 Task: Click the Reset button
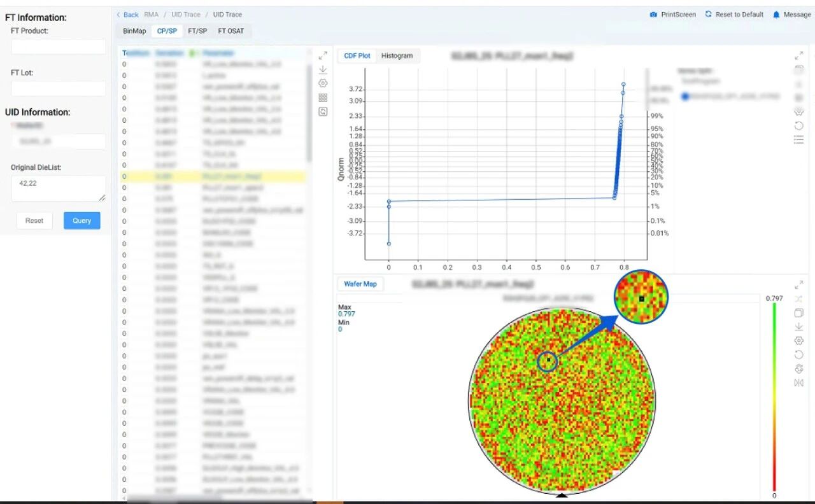click(34, 221)
